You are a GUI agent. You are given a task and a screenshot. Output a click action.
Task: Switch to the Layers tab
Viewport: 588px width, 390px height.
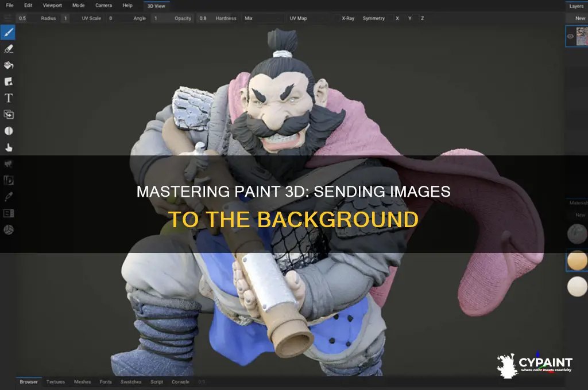pyautogui.click(x=577, y=6)
